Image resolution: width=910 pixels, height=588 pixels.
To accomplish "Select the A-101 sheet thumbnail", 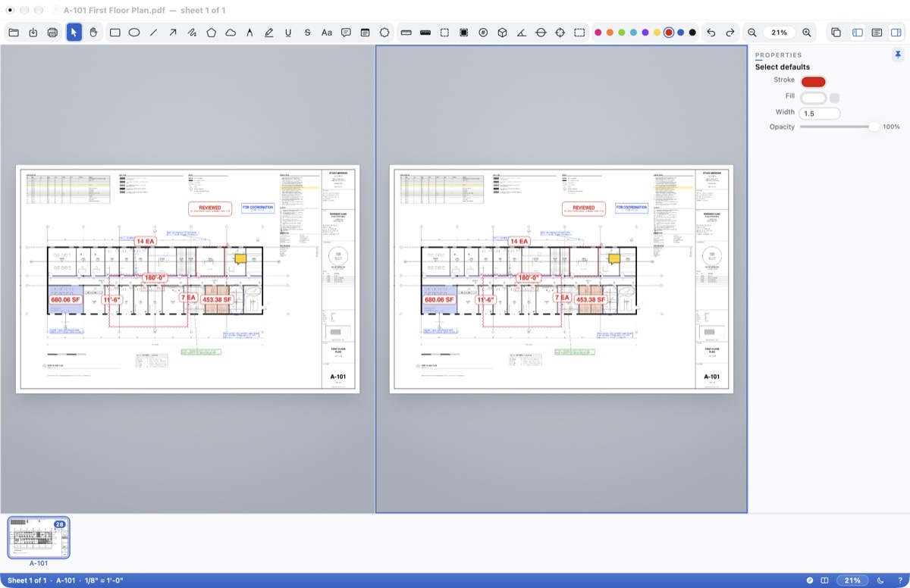I will point(39,537).
